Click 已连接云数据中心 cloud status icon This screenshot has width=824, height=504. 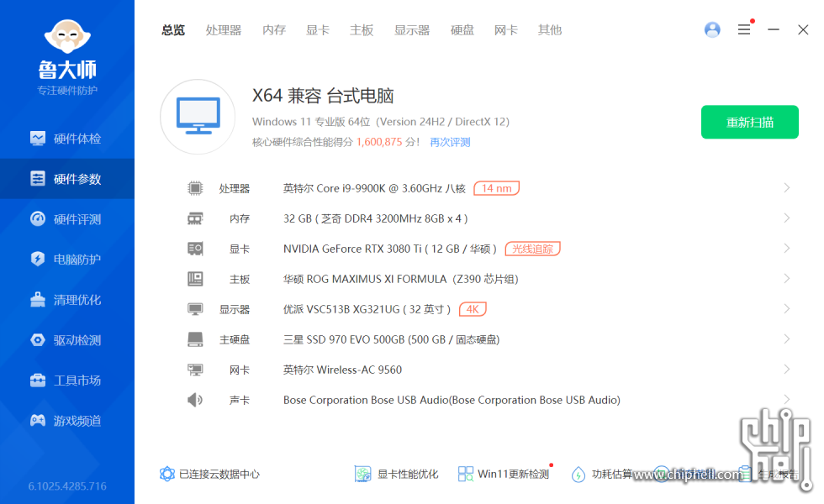(x=167, y=474)
